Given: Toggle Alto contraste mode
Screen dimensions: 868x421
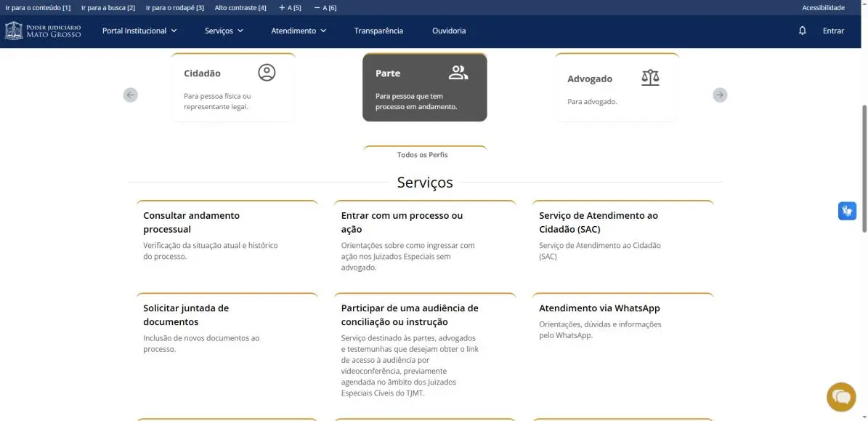Looking at the screenshot, I should click(240, 7).
